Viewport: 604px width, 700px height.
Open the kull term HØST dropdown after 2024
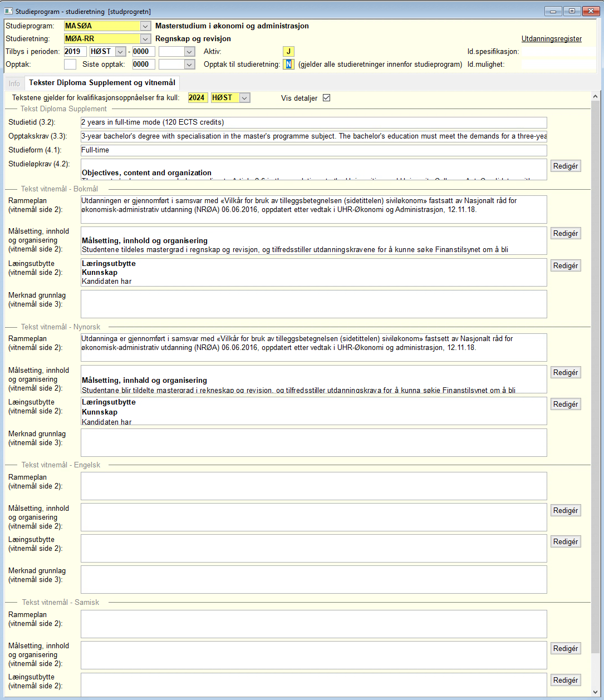point(245,98)
